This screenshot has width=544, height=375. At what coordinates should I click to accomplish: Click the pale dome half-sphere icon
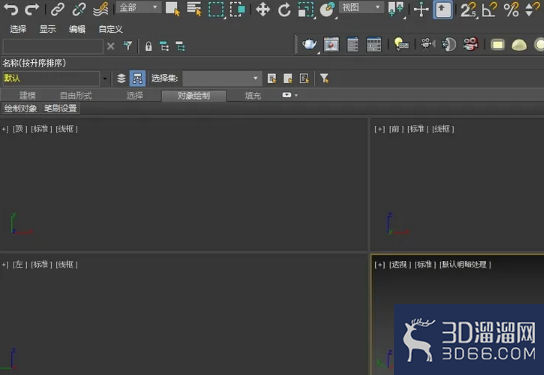[x=519, y=45]
